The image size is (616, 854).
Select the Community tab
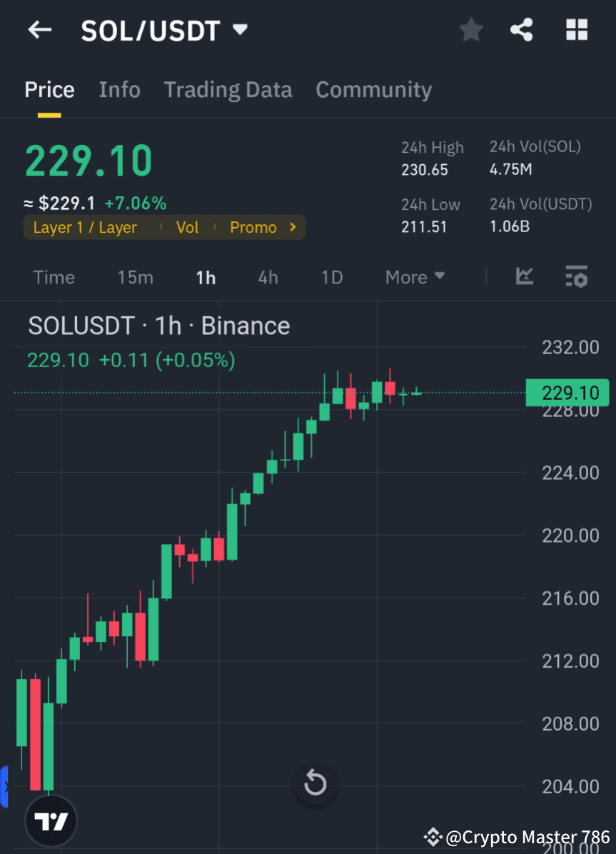pos(373,90)
